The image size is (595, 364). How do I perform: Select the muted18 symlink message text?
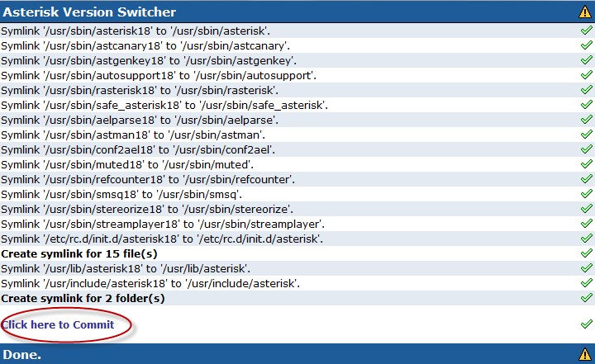(x=127, y=164)
